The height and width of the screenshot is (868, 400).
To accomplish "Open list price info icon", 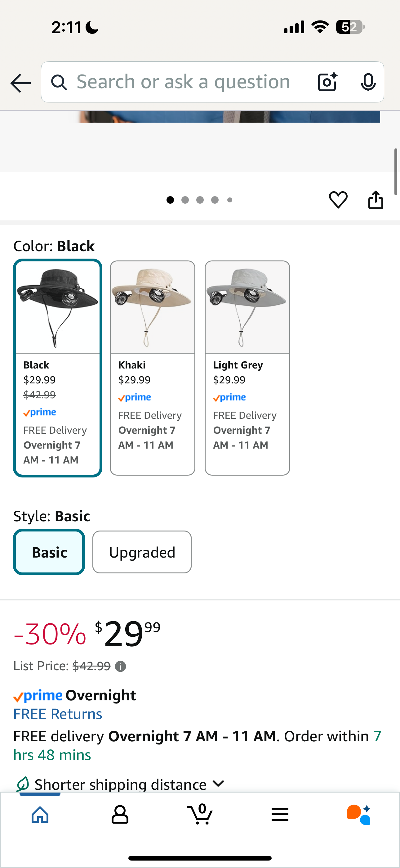I will pos(121,666).
